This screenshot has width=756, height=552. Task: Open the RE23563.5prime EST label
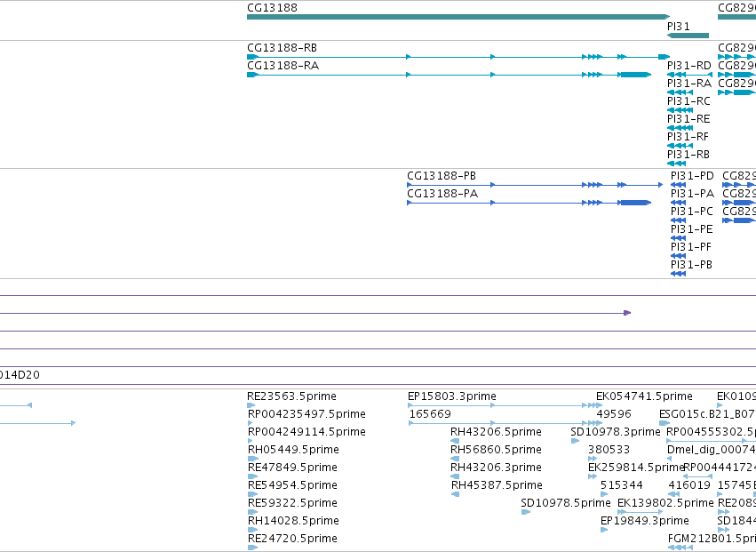(291, 396)
